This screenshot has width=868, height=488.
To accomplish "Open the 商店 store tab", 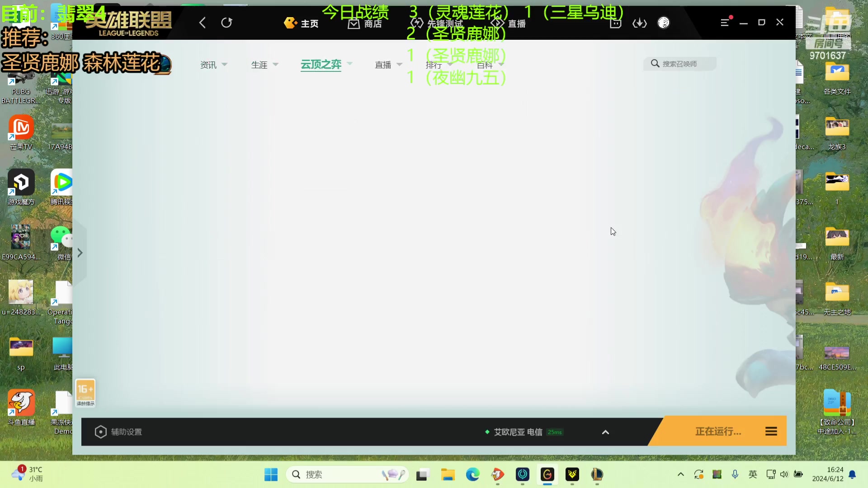I will tap(365, 23).
